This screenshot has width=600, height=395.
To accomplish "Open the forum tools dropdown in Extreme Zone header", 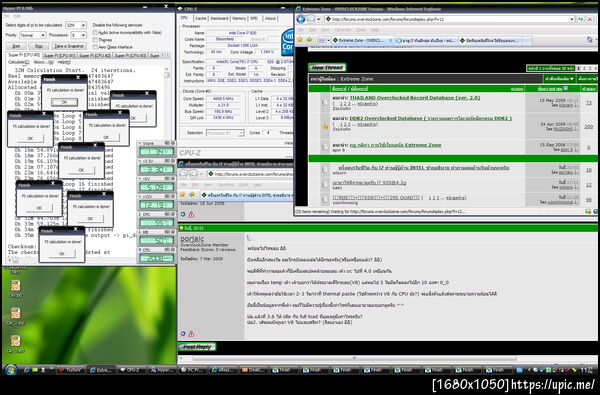I will (560, 78).
